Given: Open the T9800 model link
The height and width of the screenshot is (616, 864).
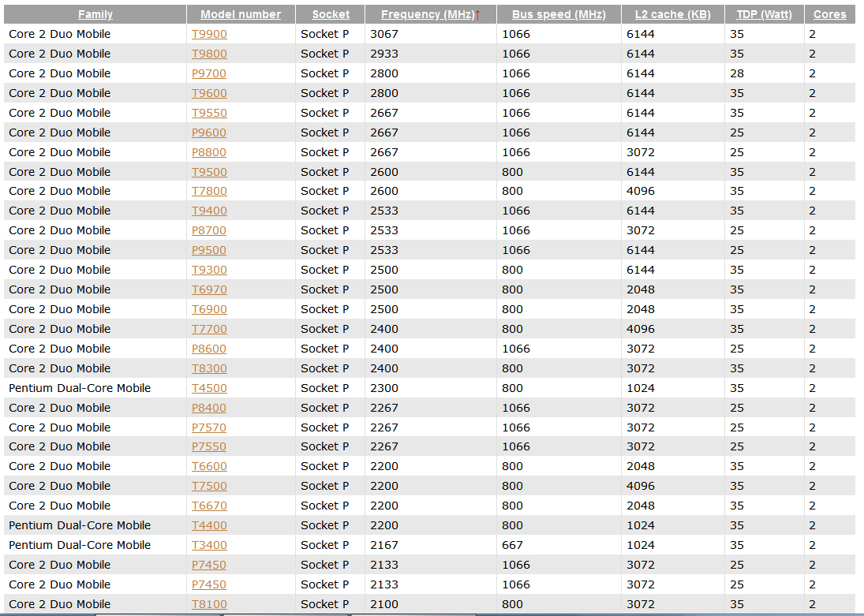Looking at the screenshot, I should point(209,54).
